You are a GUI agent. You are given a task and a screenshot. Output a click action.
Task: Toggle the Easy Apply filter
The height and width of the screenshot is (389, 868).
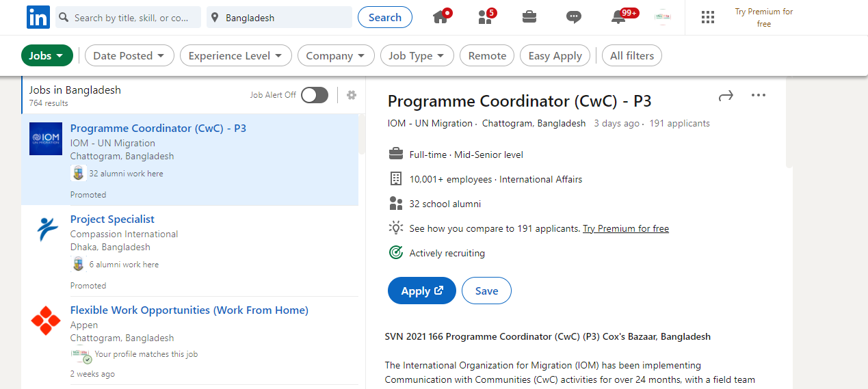(x=555, y=56)
